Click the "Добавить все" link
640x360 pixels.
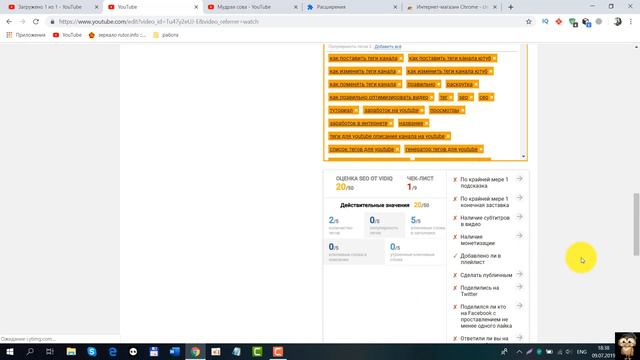(x=388, y=47)
